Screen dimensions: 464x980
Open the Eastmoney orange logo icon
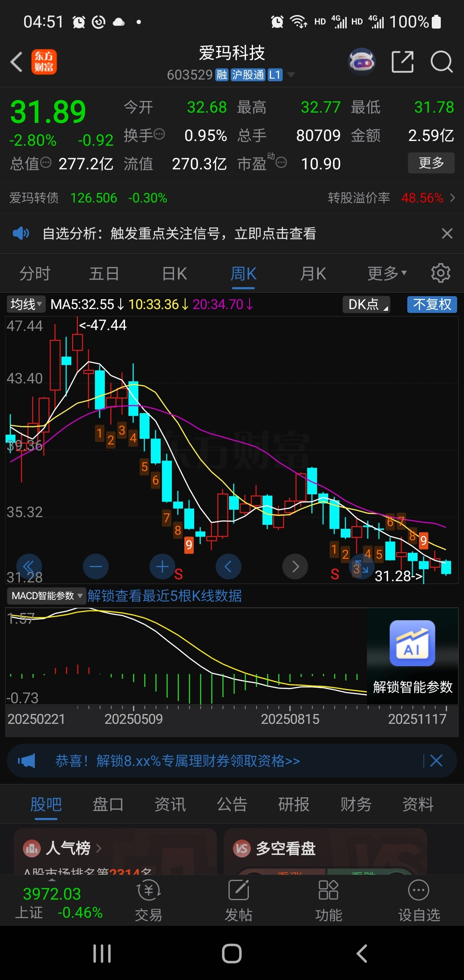point(44,62)
